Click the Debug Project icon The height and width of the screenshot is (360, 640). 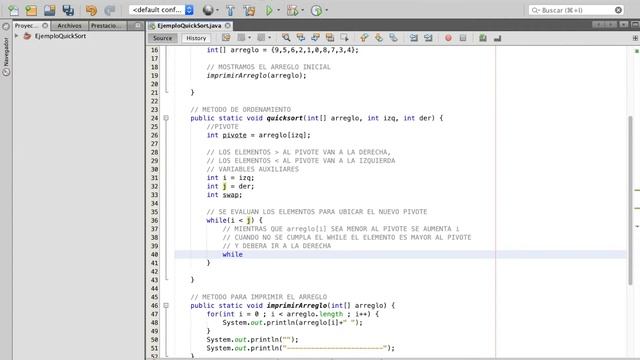(x=292, y=10)
